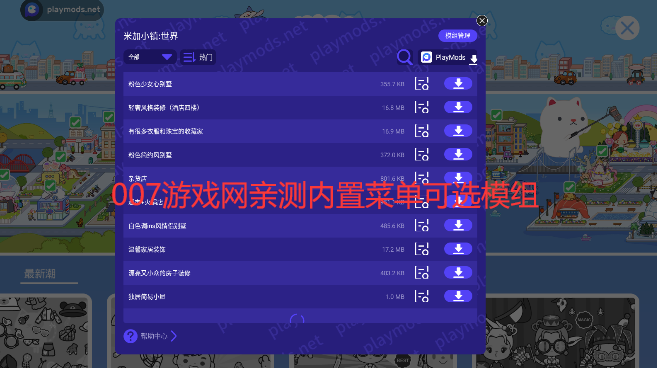
Task: Expand help center chevron arrow
Action: click(x=174, y=336)
